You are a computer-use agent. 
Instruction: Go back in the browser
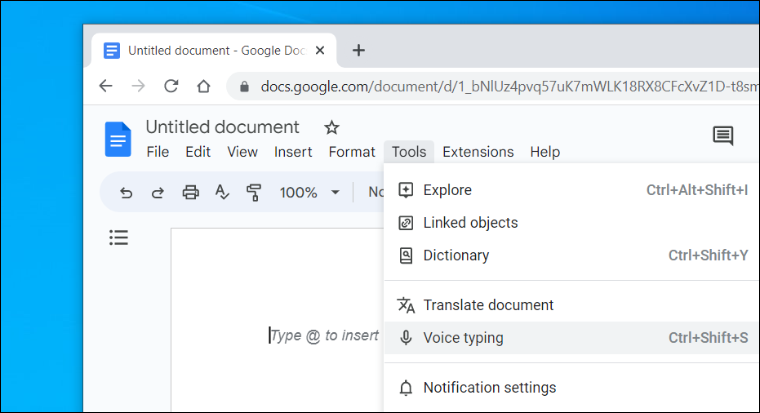click(x=106, y=86)
